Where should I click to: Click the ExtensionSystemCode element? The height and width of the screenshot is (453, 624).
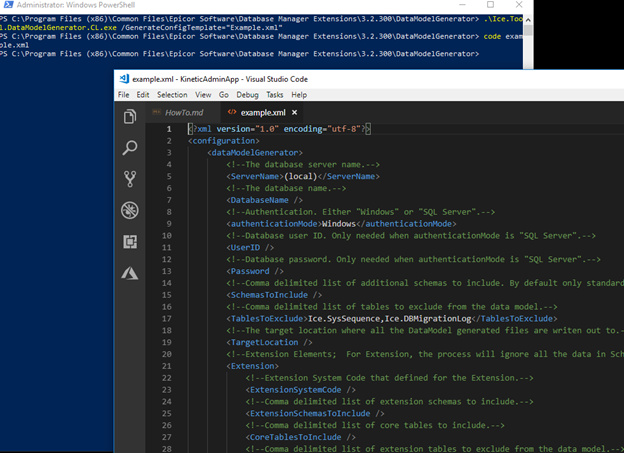click(x=300, y=390)
